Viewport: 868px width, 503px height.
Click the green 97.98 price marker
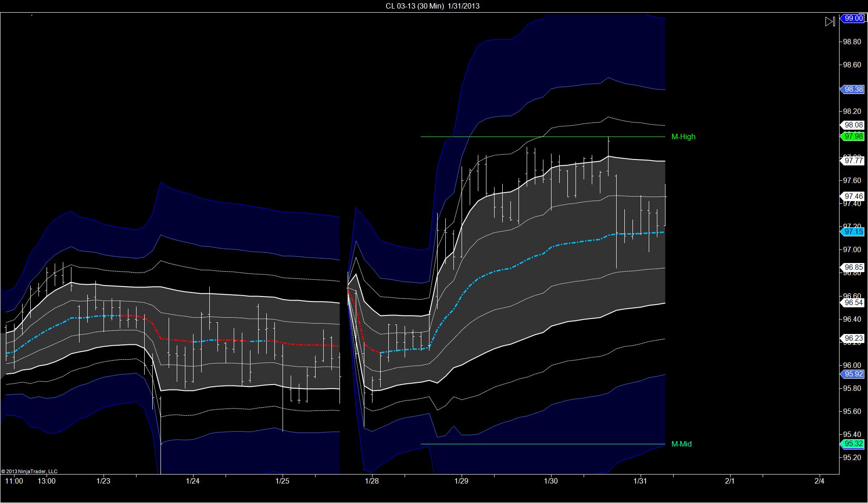tap(853, 136)
